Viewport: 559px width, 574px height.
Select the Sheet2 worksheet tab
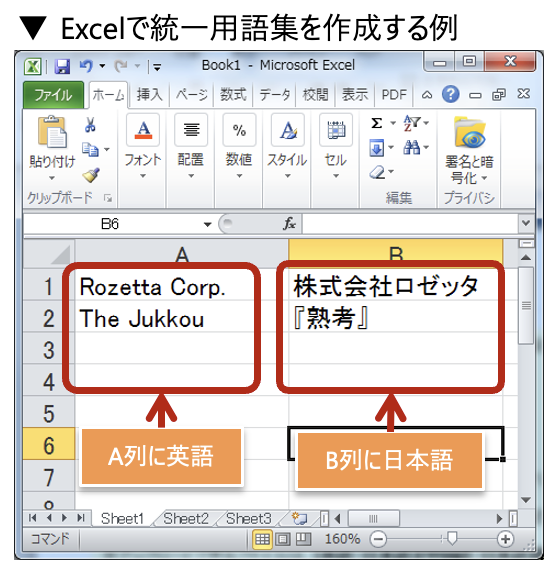tap(186, 518)
